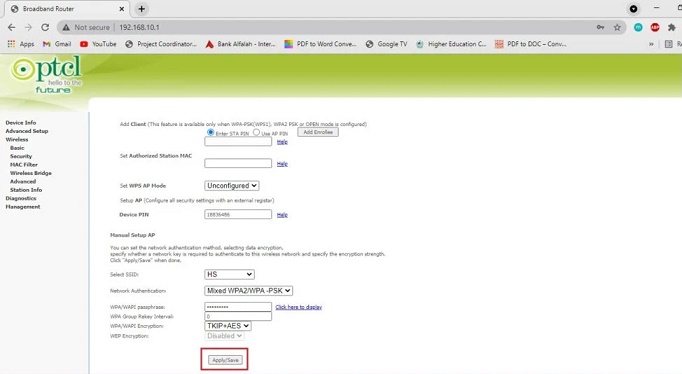Click the Add Enrollee button

pyautogui.click(x=318, y=132)
